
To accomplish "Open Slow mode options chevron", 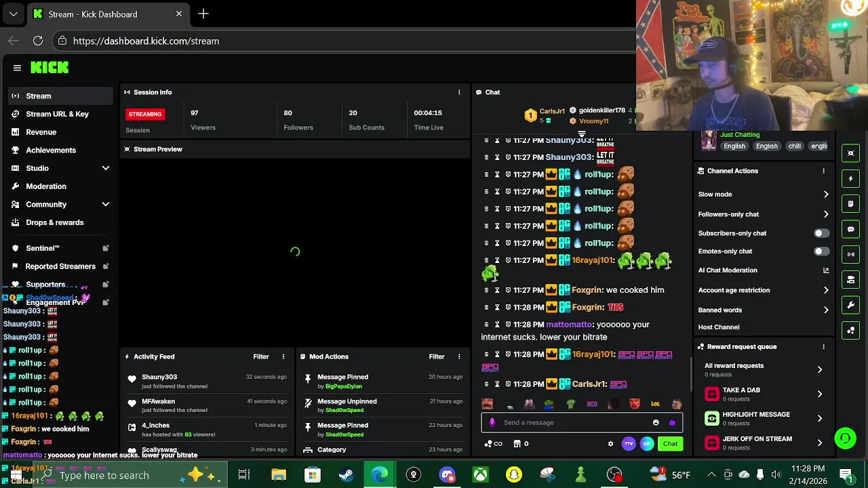I will pyautogui.click(x=826, y=195).
